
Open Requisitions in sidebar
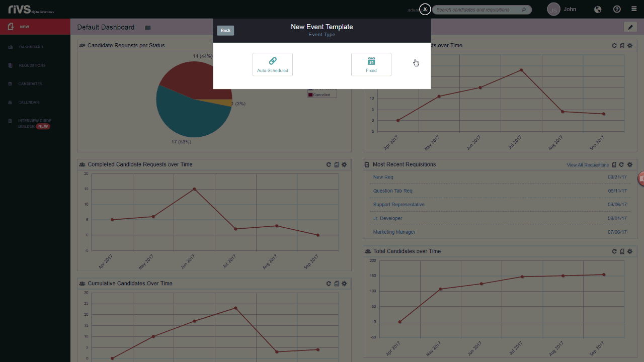[x=32, y=65]
